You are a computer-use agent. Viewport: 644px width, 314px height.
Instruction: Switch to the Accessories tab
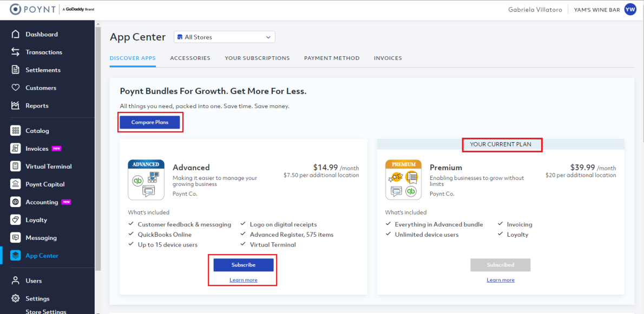tap(190, 58)
